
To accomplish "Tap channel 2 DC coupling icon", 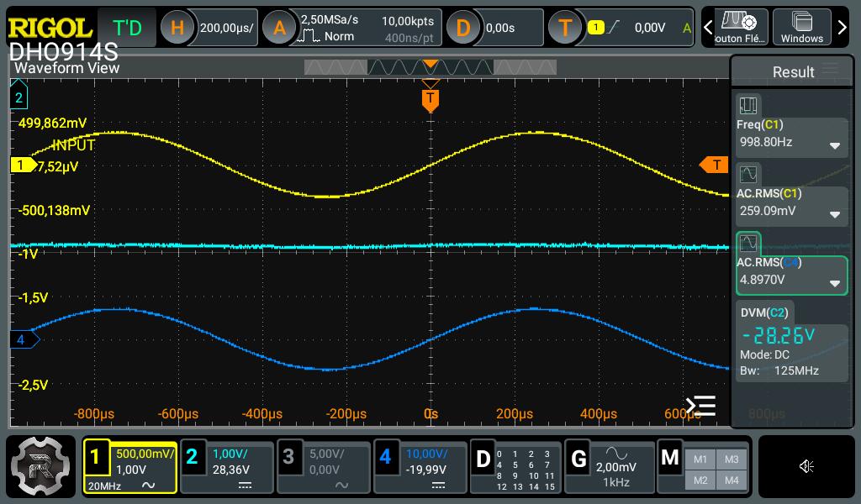I will (245, 486).
